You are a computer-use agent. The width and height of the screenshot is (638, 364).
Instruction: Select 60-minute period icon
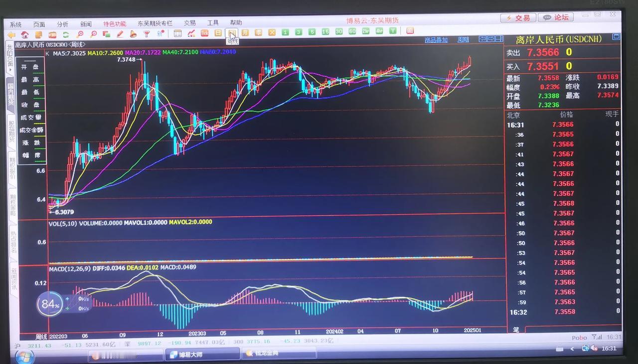click(352, 31)
